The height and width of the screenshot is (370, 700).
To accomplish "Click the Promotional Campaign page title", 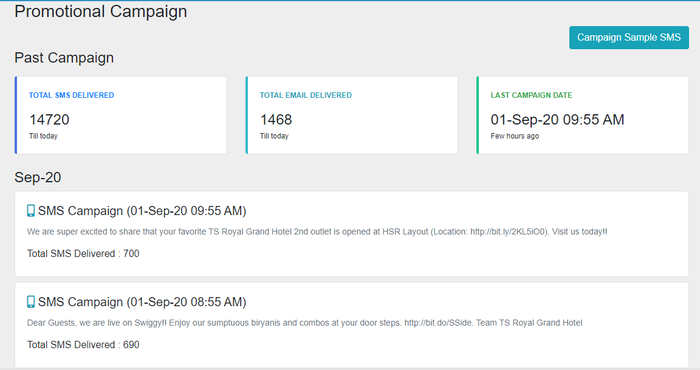I will (x=100, y=11).
